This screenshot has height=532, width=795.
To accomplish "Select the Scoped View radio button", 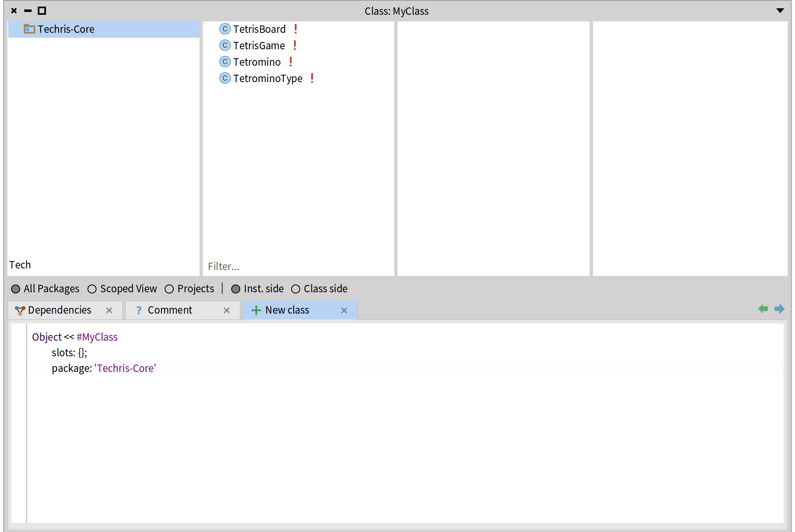I will pyautogui.click(x=92, y=289).
